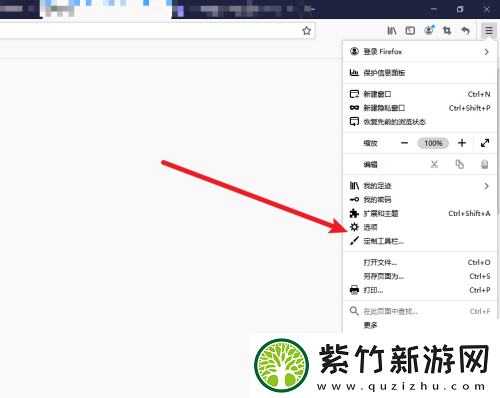Choose 打印... menu item
The height and width of the screenshot is (398, 500).
coord(419,290)
